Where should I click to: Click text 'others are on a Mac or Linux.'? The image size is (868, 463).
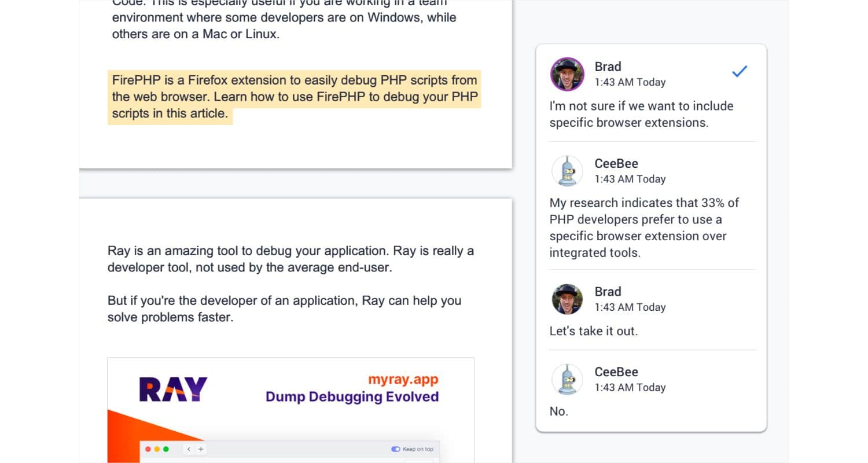click(x=196, y=34)
